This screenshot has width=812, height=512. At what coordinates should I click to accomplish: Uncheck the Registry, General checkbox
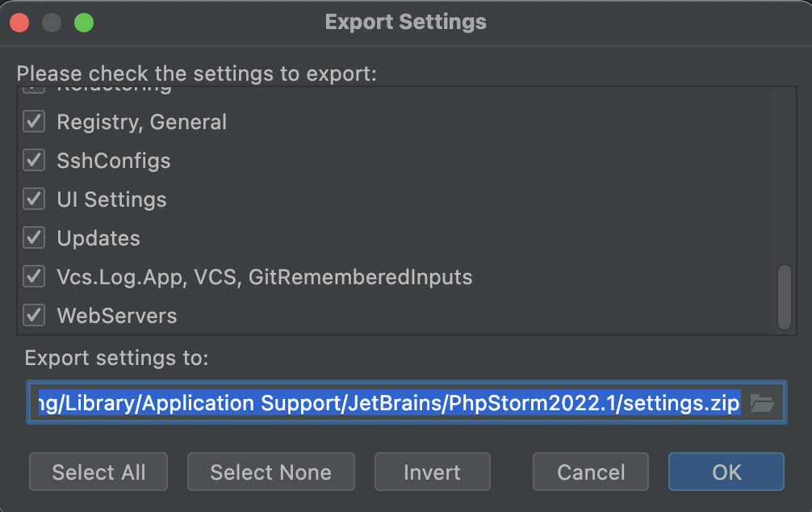(34, 122)
